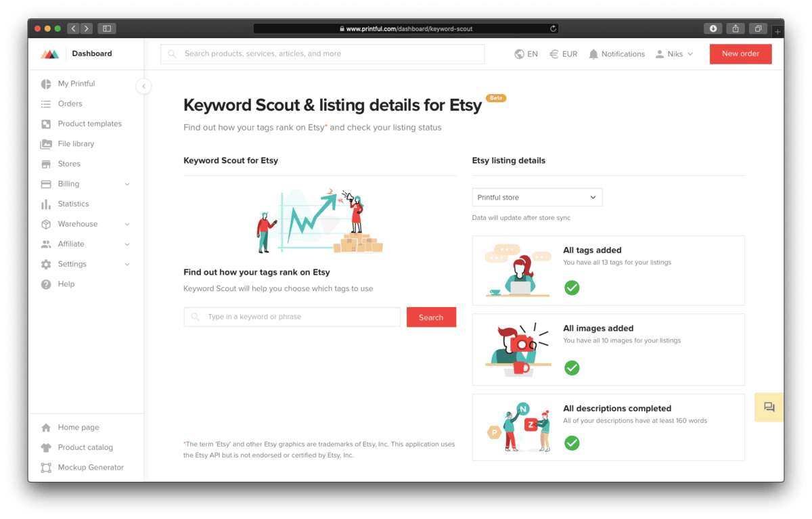Open the feedback chat widget
Viewport: 812px width, 519px height.
769,407
